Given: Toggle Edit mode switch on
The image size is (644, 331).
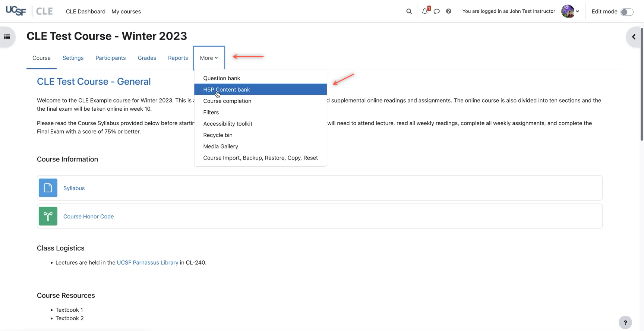Looking at the screenshot, I should click(x=627, y=12).
